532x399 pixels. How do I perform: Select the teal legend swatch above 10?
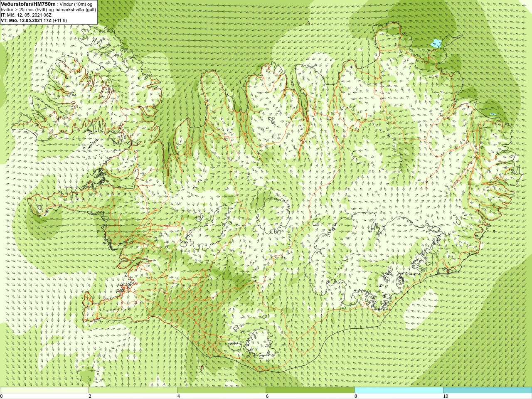point(488,390)
